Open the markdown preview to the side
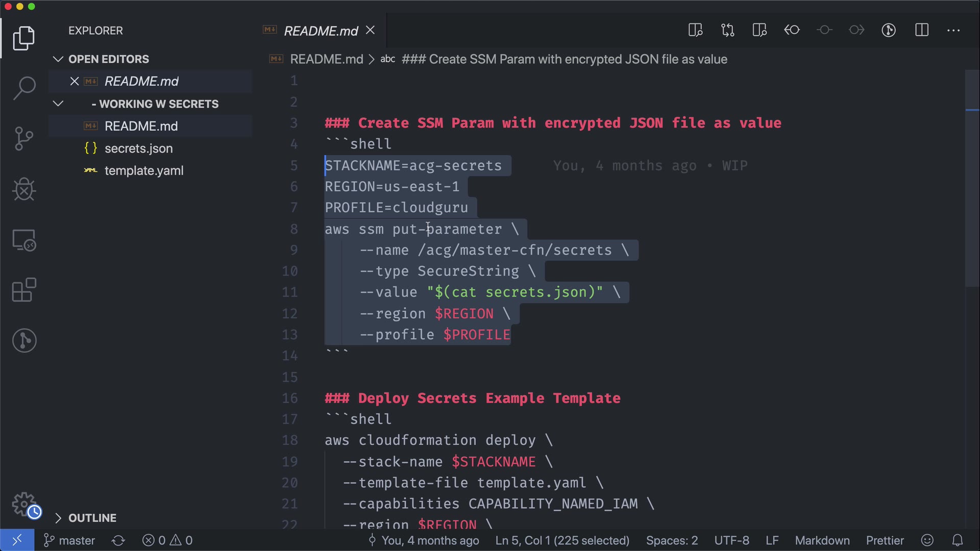This screenshot has width=980, height=551. tap(695, 31)
